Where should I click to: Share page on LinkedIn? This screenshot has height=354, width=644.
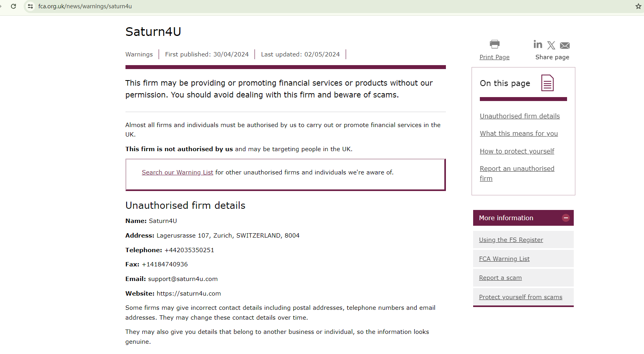tap(538, 44)
